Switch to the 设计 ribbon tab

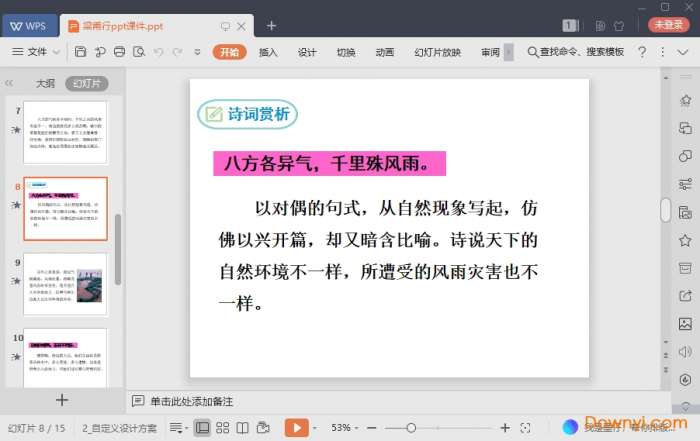307,52
